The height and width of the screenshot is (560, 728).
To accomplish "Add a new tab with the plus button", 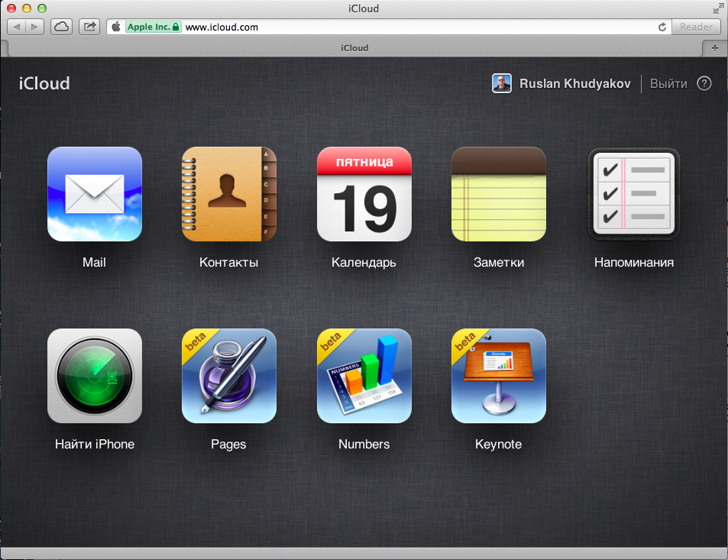I will pyautogui.click(x=714, y=48).
